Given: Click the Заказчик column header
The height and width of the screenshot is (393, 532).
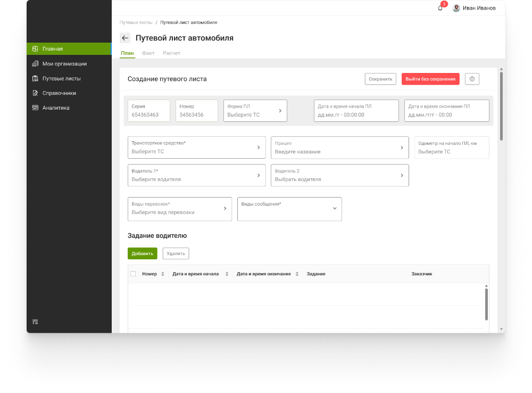Looking at the screenshot, I should point(422,274).
